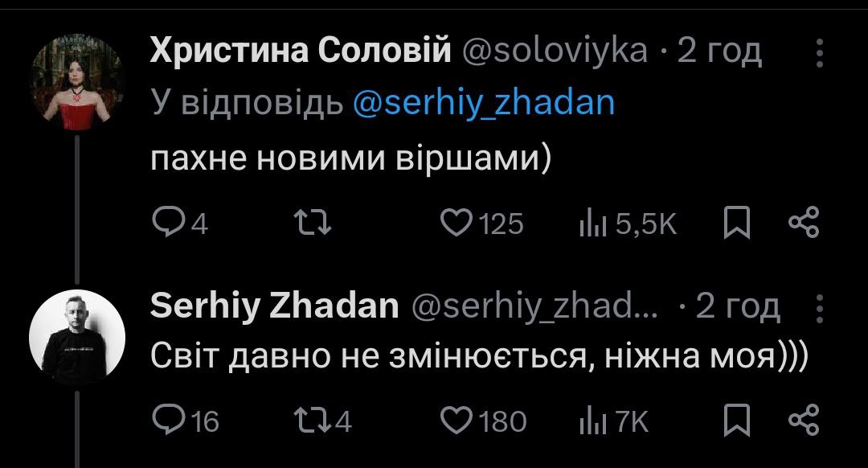This screenshot has width=868, height=468.
Task: Open the tweet text 'пахне новими віршами)'
Action: tap(351, 159)
